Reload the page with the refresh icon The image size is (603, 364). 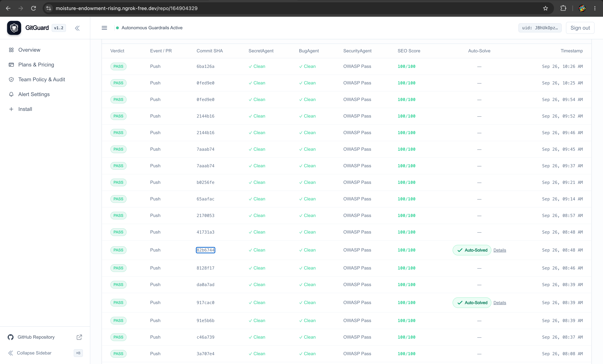tap(33, 8)
